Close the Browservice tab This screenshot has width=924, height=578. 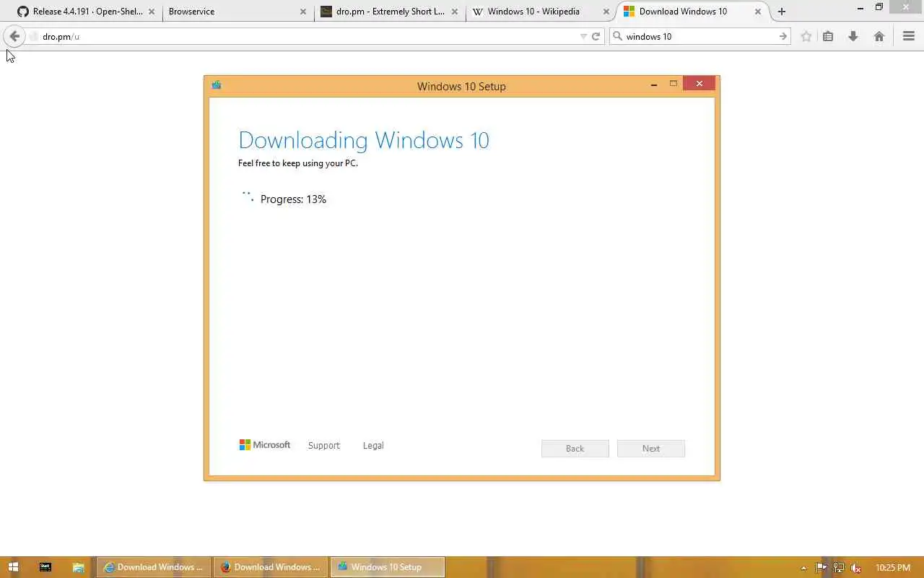pyautogui.click(x=303, y=12)
